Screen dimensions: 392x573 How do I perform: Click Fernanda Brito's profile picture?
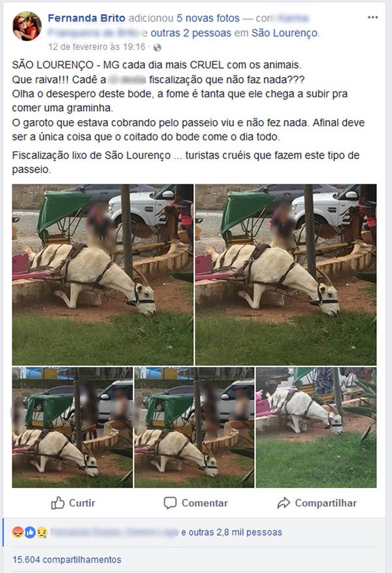[27, 26]
